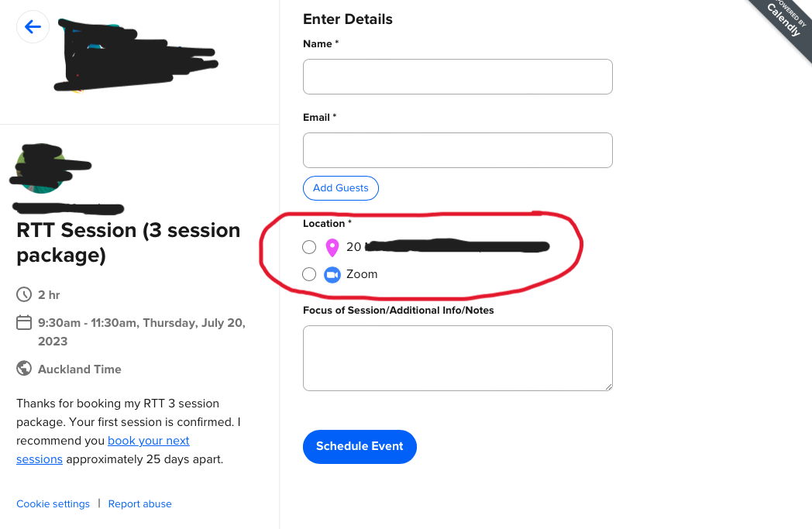
Task: Click the Auckland Time timezone label
Action: pos(80,369)
